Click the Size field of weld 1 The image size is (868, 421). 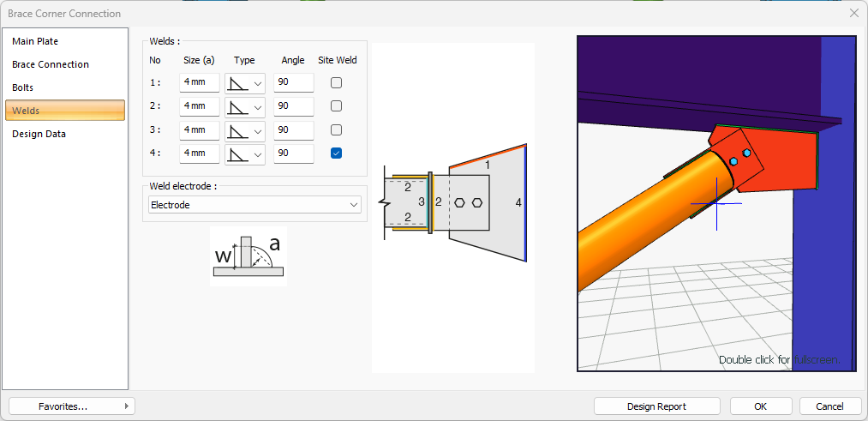199,83
